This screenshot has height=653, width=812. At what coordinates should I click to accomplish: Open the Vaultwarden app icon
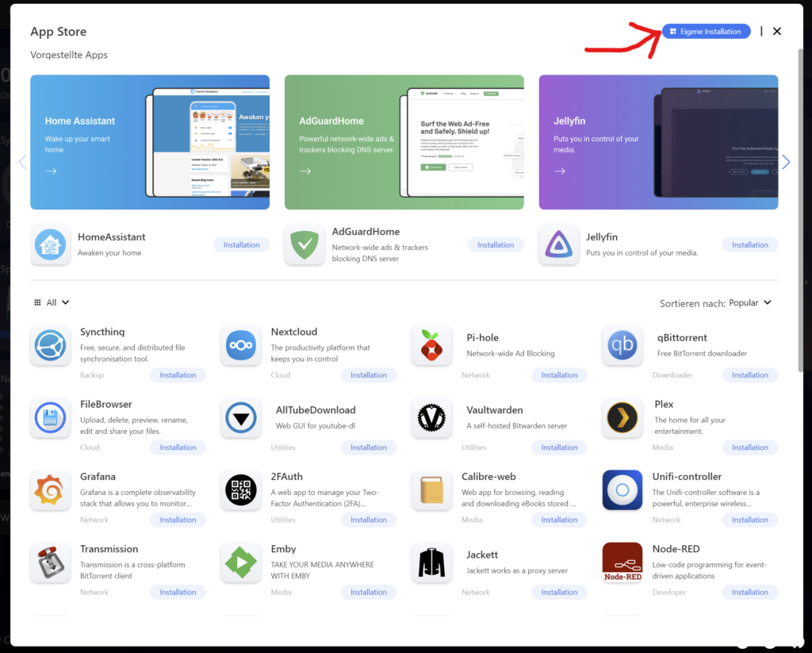coord(431,417)
